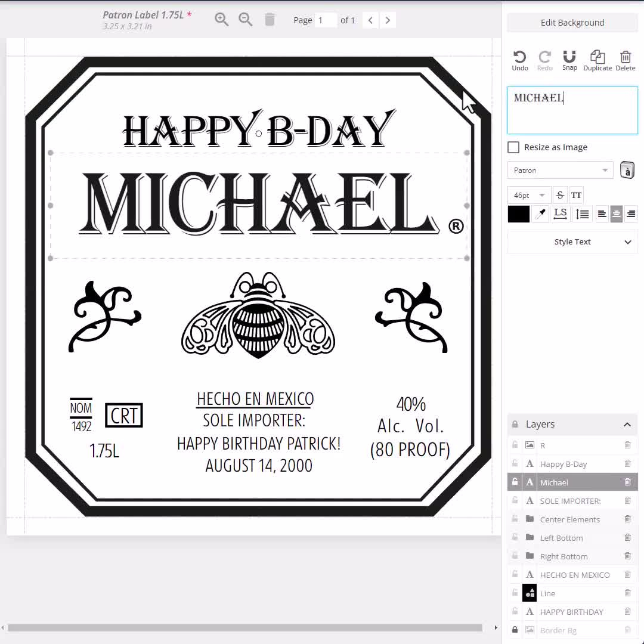Click inside the MICHAEL text edit box
This screenshot has width=644, height=644.
(x=572, y=110)
